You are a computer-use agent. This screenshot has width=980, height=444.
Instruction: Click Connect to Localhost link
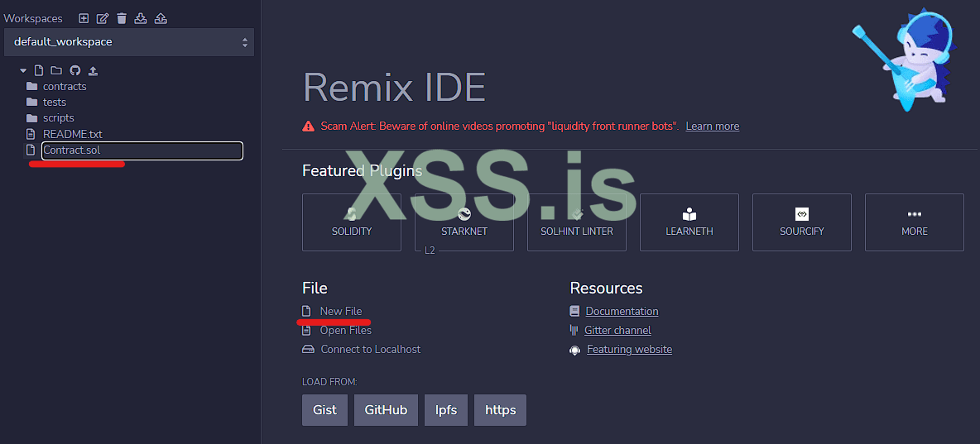coord(371,349)
